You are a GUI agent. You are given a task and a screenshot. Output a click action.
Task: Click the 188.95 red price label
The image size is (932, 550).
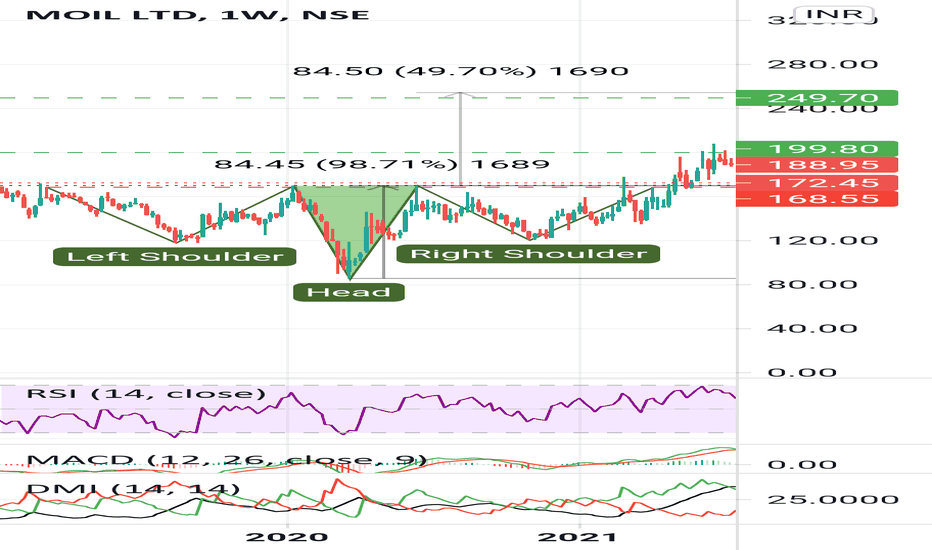tap(816, 165)
